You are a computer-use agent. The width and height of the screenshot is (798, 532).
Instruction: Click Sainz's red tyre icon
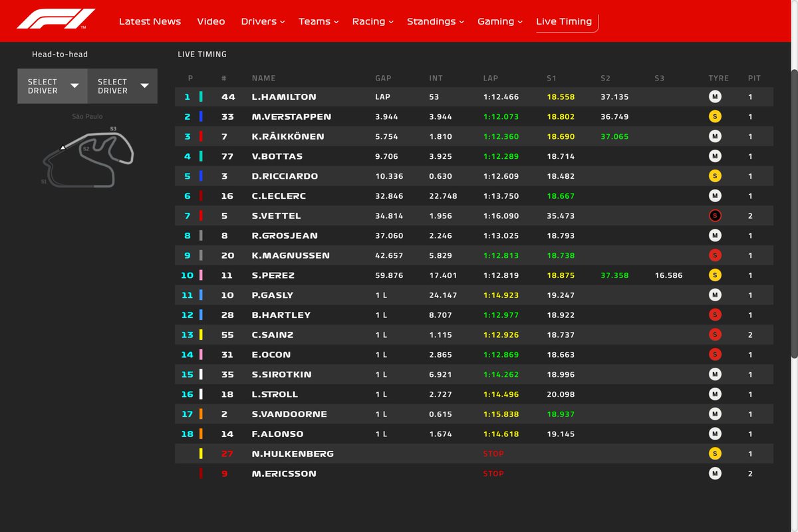tap(715, 334)
